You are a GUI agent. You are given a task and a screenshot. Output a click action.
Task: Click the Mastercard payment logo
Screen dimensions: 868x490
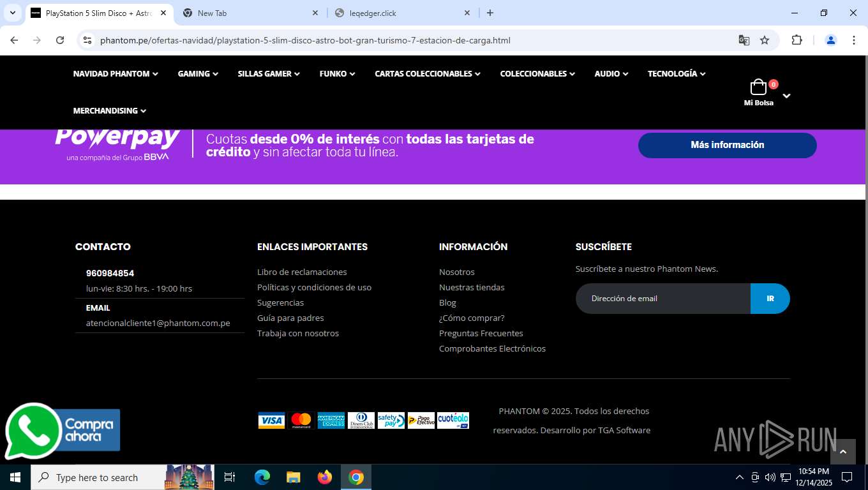301,420
